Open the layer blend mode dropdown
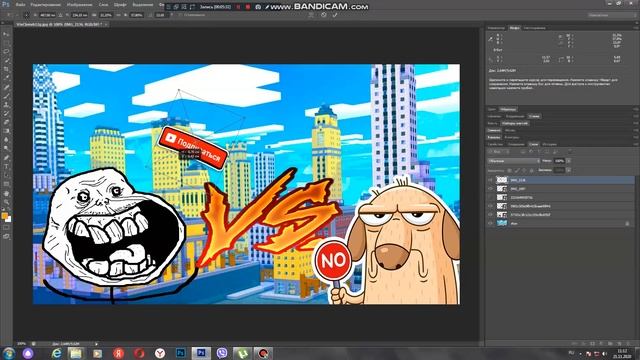The width and height of the screenshot is (640, 360). tap(514, 161)
